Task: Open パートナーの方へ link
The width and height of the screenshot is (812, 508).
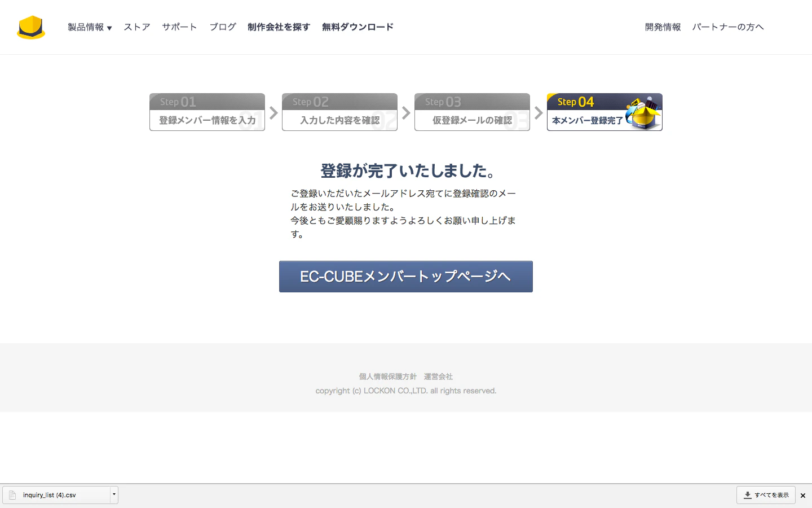Action: [727, 27]
